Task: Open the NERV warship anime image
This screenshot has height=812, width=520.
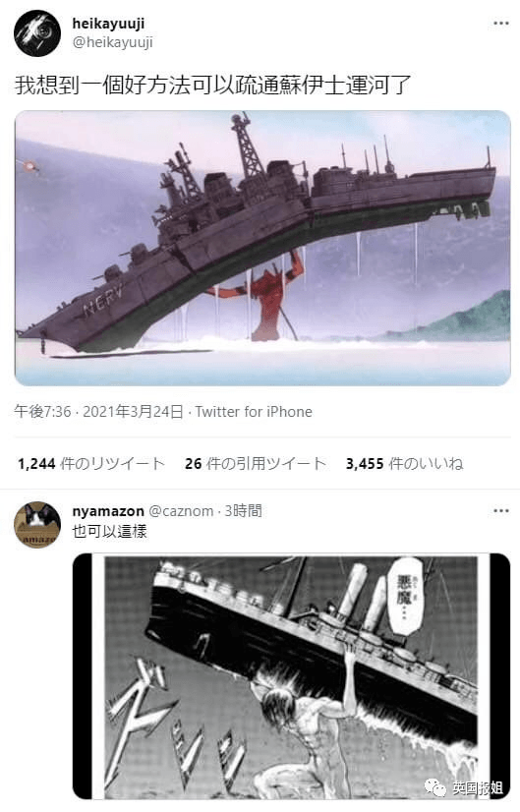Action: pos(262,248)
